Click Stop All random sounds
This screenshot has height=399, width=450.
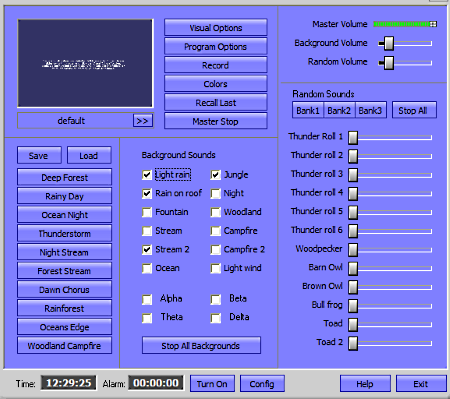(414, 110)
